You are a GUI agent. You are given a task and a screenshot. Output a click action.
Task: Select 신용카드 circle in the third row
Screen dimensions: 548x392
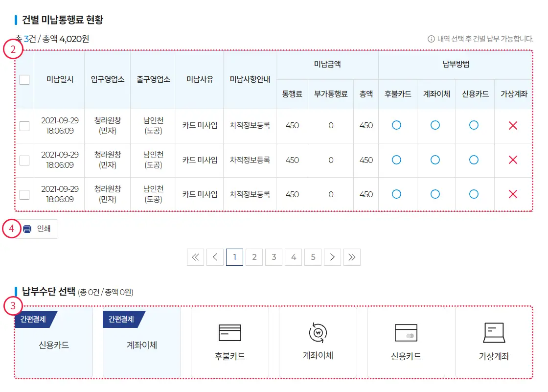coord(474,194)
